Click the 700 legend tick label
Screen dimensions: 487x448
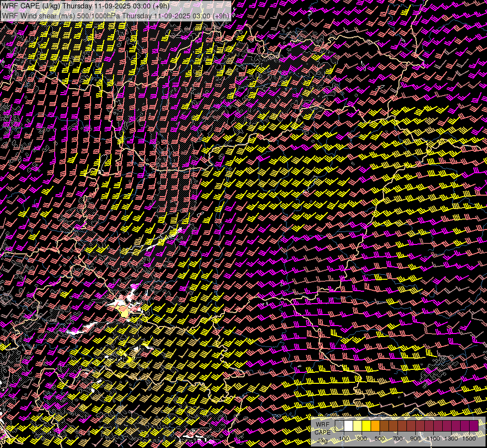pyautogui.click(x=397, y=439)
